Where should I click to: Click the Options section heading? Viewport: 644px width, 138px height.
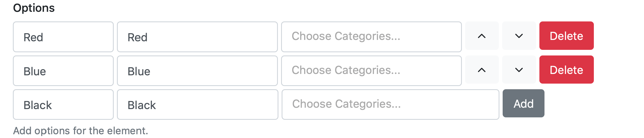tap(34, 8)
